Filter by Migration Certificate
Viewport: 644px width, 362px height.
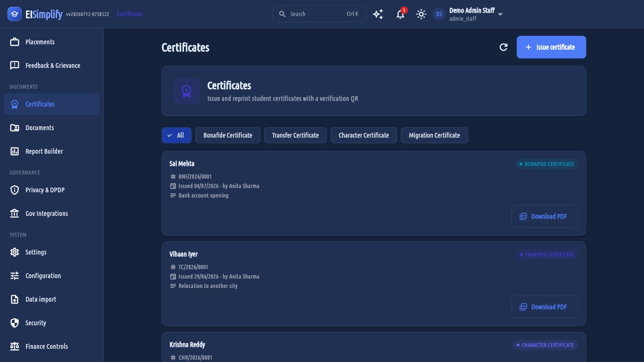point(435,135)
